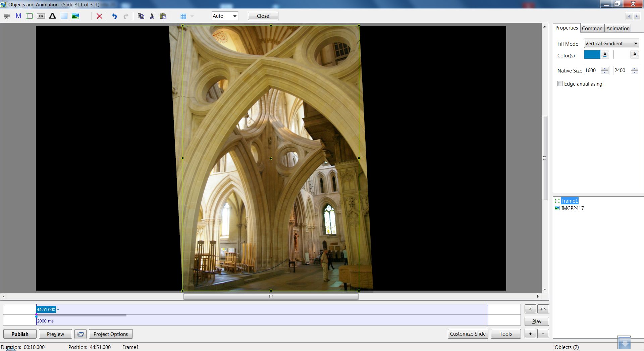644x351 pixels.
Task: Increase the Native Size height value
Action: [634, 68]
